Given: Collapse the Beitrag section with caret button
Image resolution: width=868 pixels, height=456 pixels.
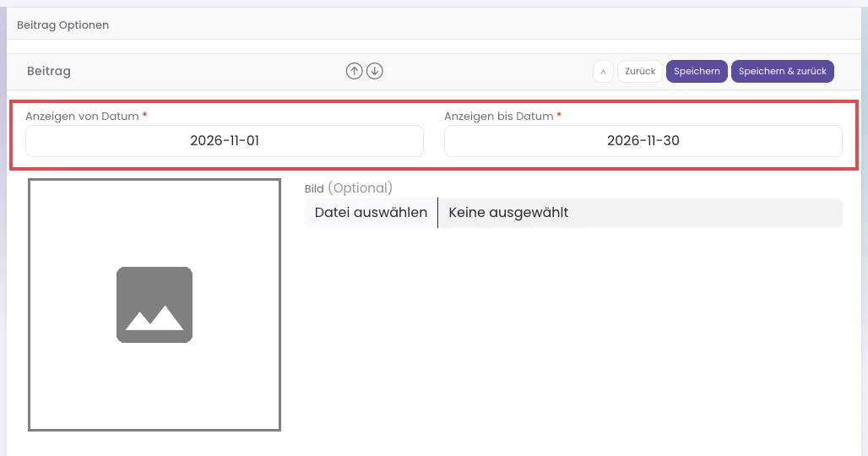Looking at the screenshot, I should point(603,72).
